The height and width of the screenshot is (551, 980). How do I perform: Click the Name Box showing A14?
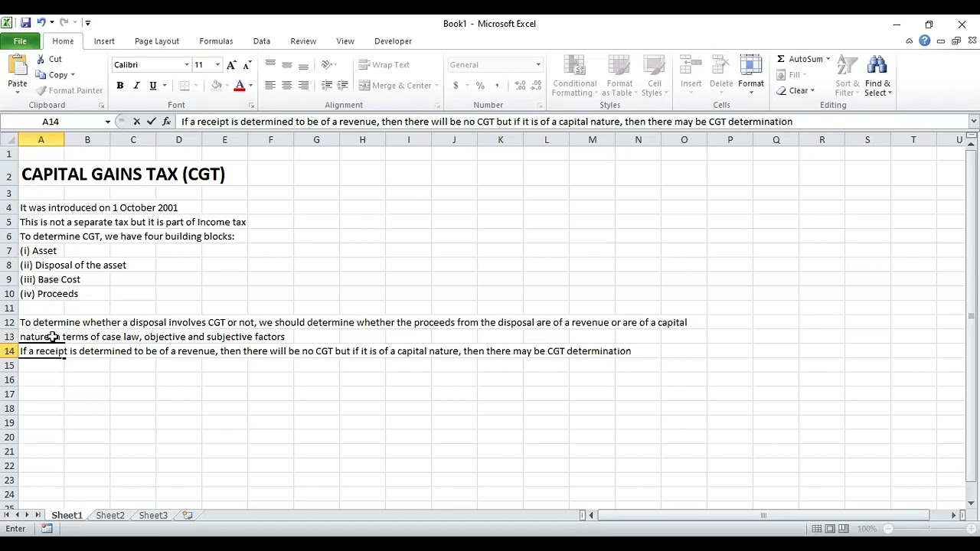(51, 122)
